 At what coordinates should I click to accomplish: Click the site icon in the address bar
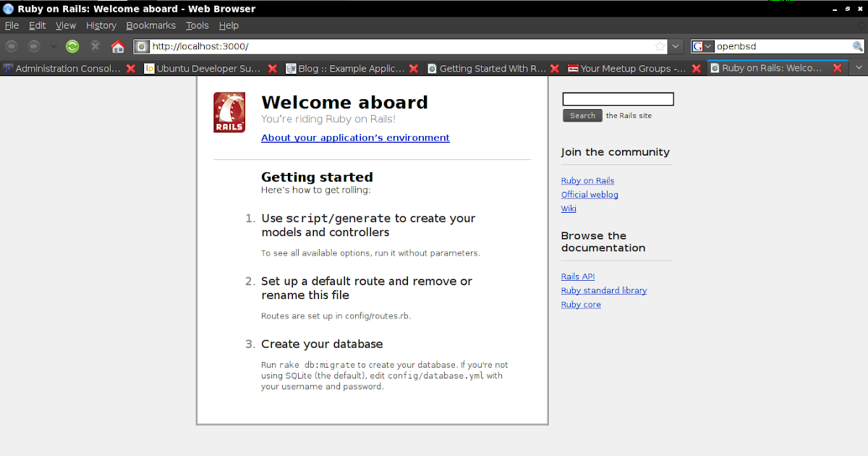[142, 46]
